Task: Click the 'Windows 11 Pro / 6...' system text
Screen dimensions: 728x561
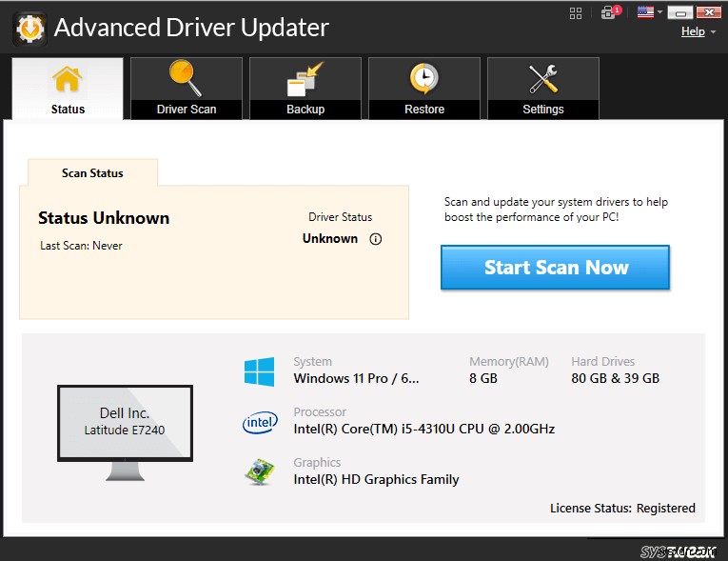Action: tap(356, 378)
